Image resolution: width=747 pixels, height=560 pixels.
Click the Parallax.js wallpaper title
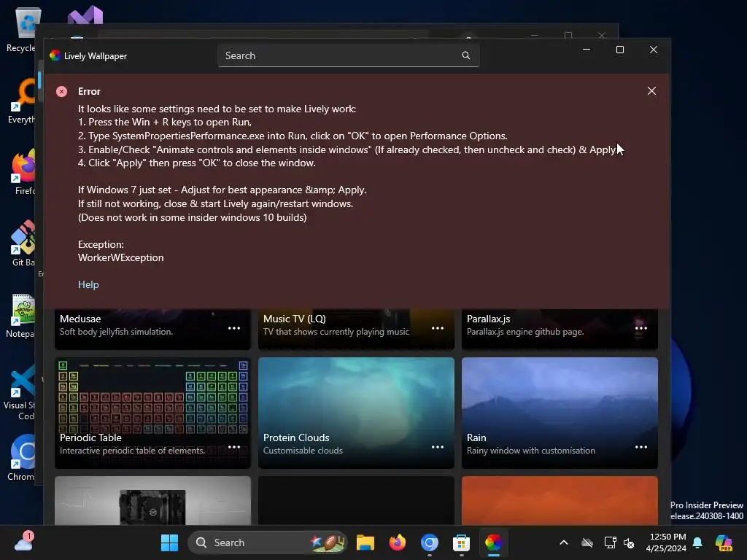tap(488, 319)
